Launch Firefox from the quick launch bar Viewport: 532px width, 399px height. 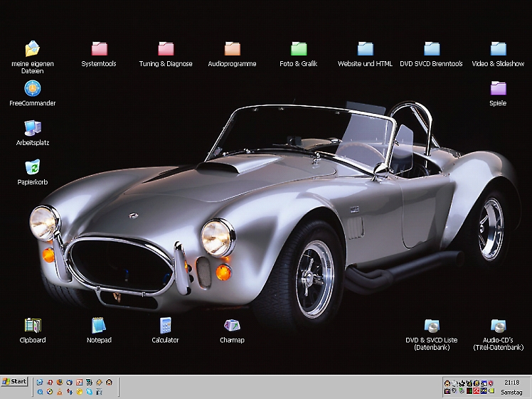point(60,382)
